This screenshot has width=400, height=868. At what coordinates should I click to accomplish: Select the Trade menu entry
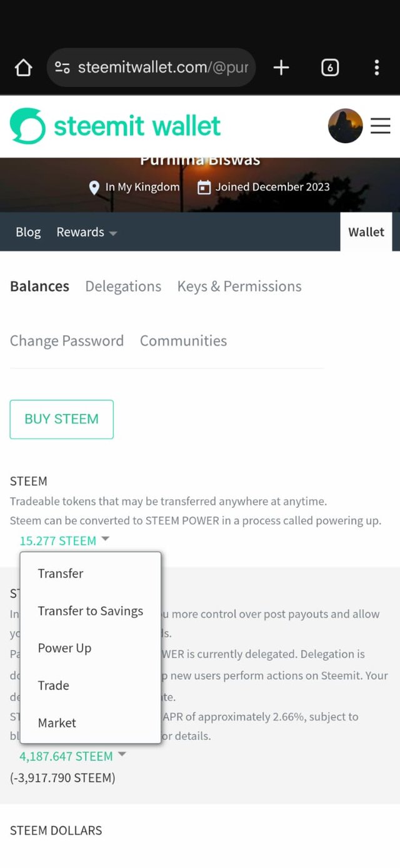54,685
